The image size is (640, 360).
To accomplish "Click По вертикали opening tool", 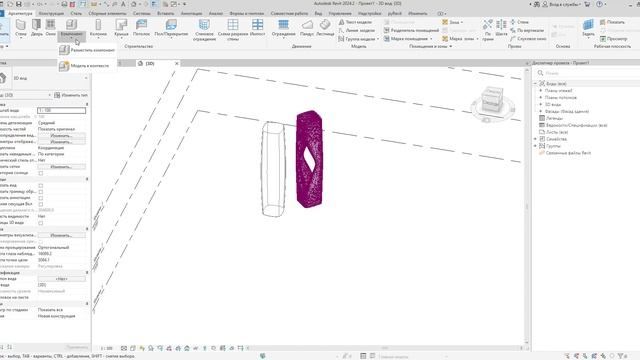I will point(527,30).
